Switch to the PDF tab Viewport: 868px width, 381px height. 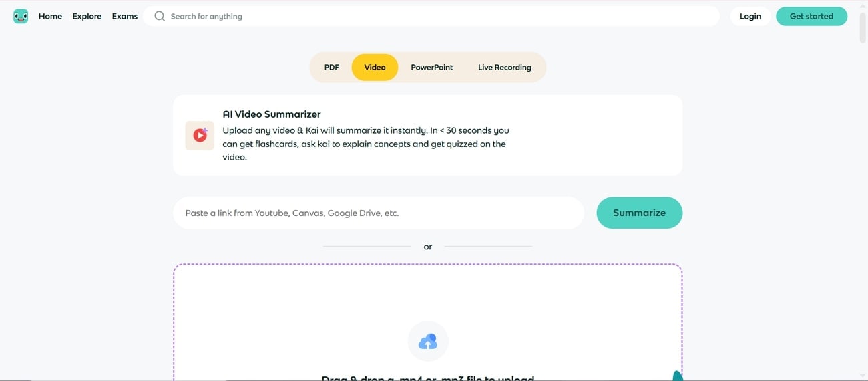[332, 68]
